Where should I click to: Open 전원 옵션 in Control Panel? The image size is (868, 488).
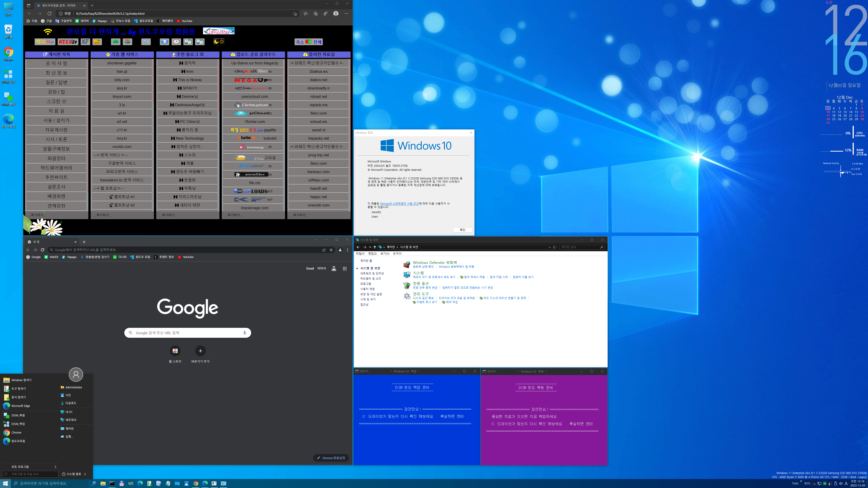tap(420, 284)
